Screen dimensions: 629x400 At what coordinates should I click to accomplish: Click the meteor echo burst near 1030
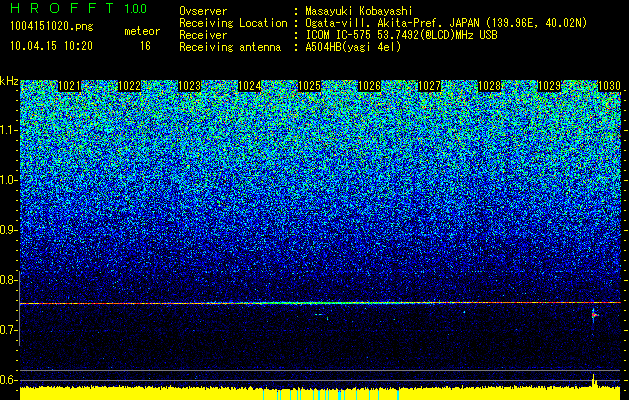tap(594, 316)
